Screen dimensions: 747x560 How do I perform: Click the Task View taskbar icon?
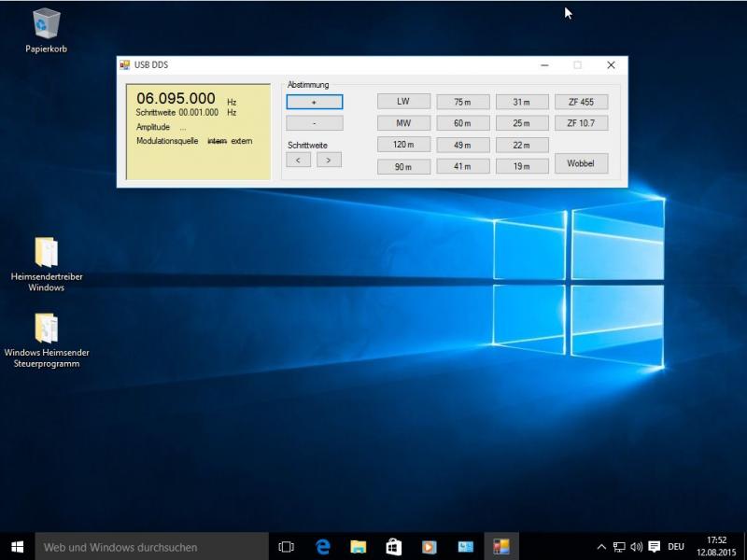287,546
